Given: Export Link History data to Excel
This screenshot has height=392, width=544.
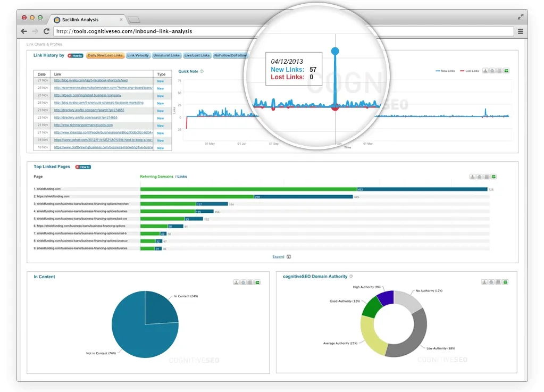Looking at the screenshot, I should click(507, 70).
